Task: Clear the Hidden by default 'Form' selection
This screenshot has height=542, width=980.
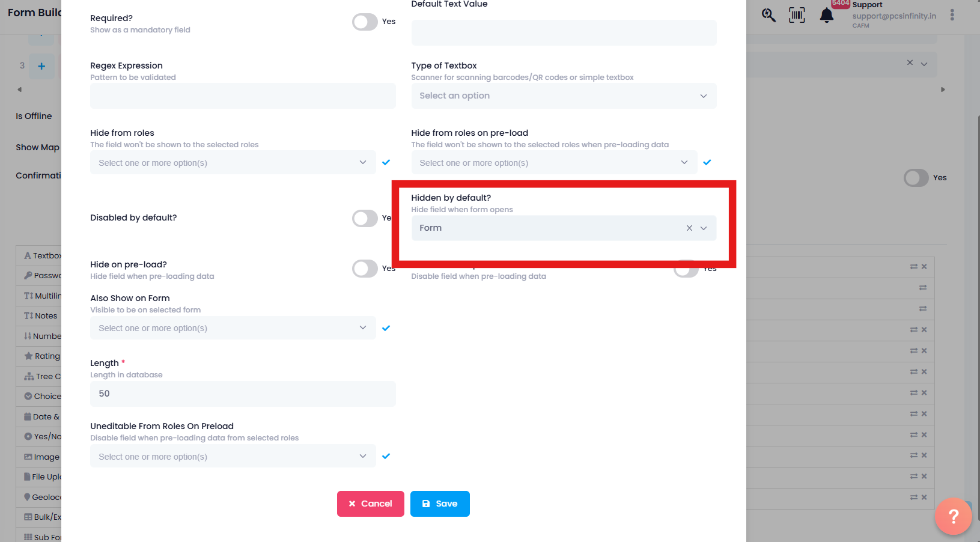Action: (x=689, y=228)
